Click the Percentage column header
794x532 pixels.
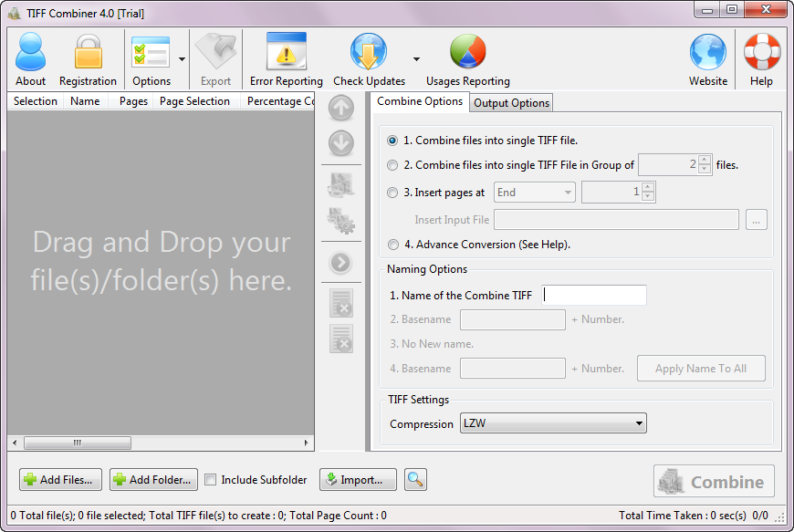click(x=277, y=101)
